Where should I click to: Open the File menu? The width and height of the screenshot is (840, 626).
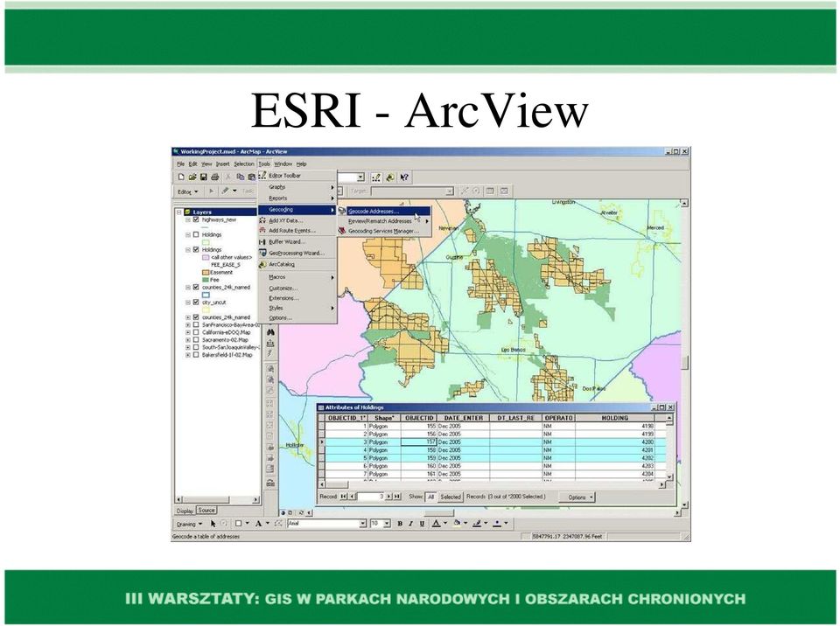[180, 163]
